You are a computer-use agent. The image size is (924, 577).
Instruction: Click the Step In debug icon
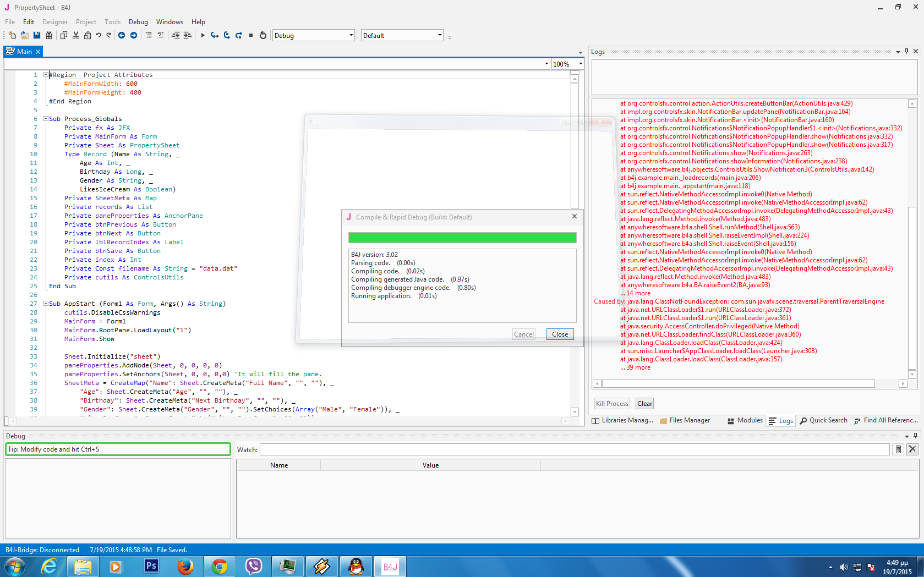[x=214, y=35]
